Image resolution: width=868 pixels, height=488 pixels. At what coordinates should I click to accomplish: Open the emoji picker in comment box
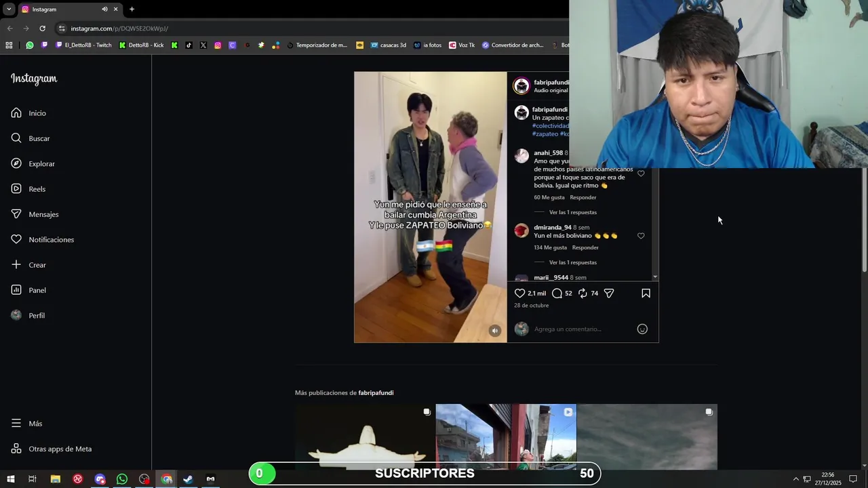(x=642, y=329)
